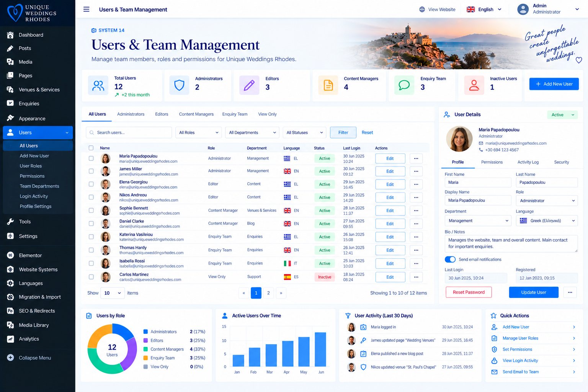Toggle Send email notifications switch

[x=450, y=259]
